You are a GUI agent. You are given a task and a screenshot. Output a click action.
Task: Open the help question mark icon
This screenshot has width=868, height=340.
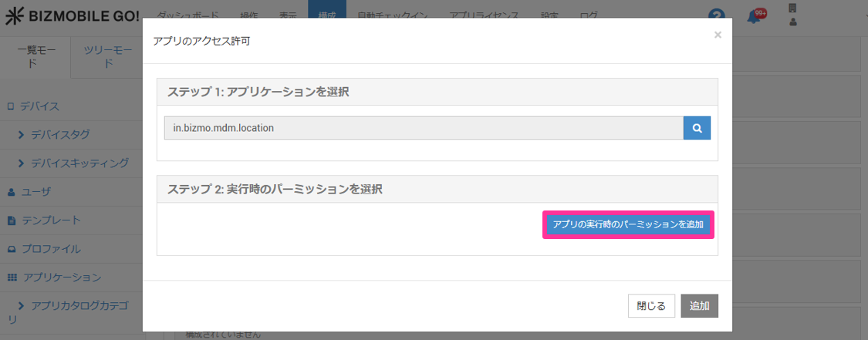tap(718, 16)
